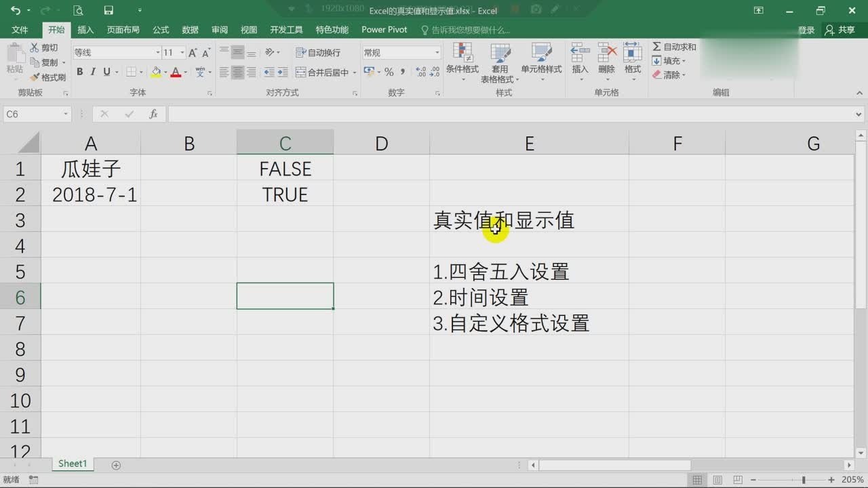
Task: Click the Insert Function fx icon
Action: [153, 114]
